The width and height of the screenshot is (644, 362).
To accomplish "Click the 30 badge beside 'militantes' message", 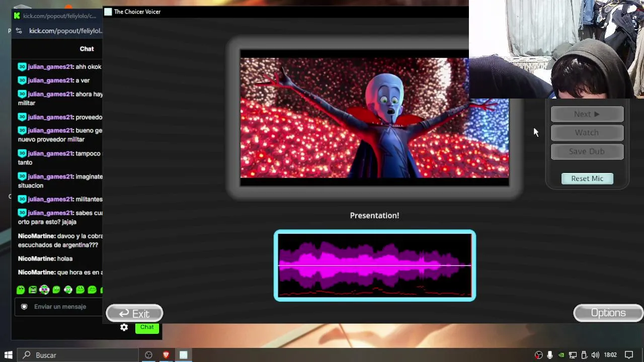I will pos(22,199).
